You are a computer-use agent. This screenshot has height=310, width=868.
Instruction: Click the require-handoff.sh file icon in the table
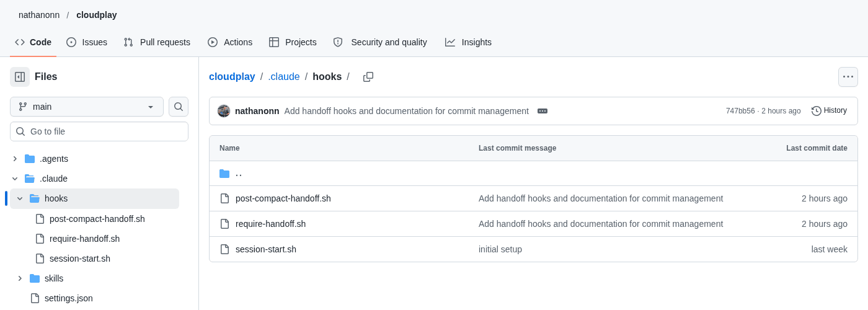(224, 224)
